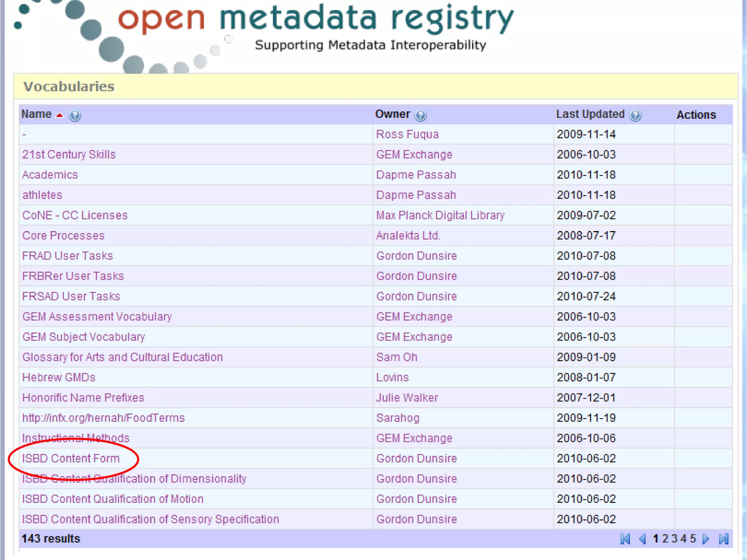This screenshot has height=560, width=747.
Task: Open page 5 of results
Action: click(x=693, y=538)
